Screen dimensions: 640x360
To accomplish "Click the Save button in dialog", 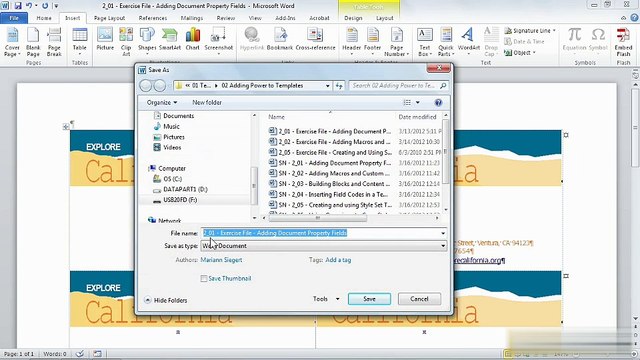I will tap(369, 299).
